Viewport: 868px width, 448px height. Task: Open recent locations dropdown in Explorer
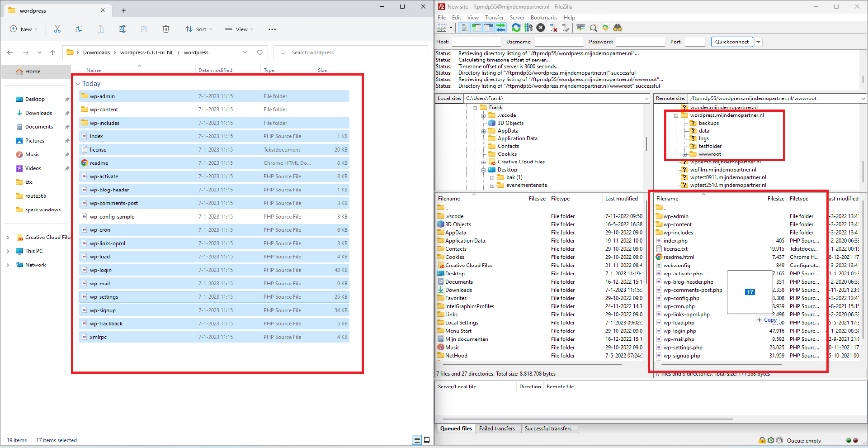pyautogui.click(x=39, y=52)
